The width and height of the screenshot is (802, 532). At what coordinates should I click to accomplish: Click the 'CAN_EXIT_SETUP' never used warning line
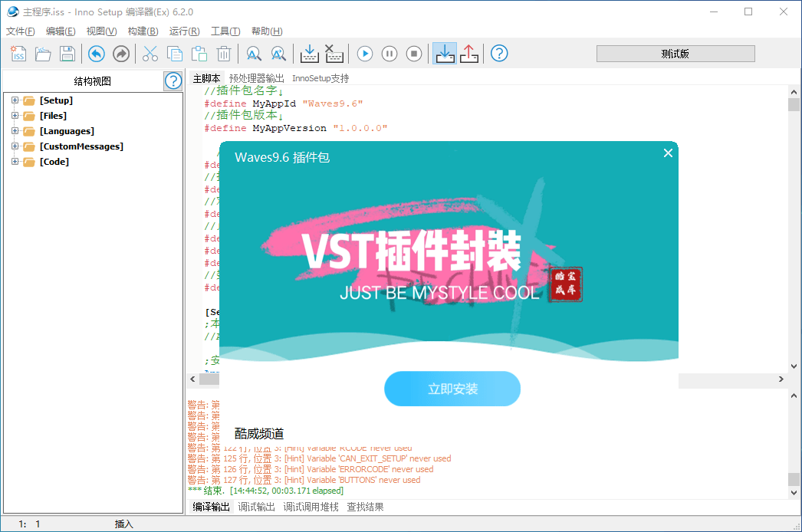click(319, 458)
